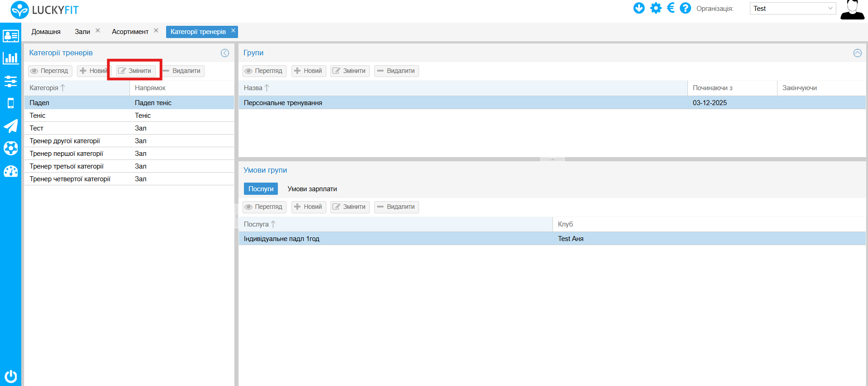Viewport: 868px width, 386px height.
Task: Open the help question mark icon
Action: [x=685, y=8]
